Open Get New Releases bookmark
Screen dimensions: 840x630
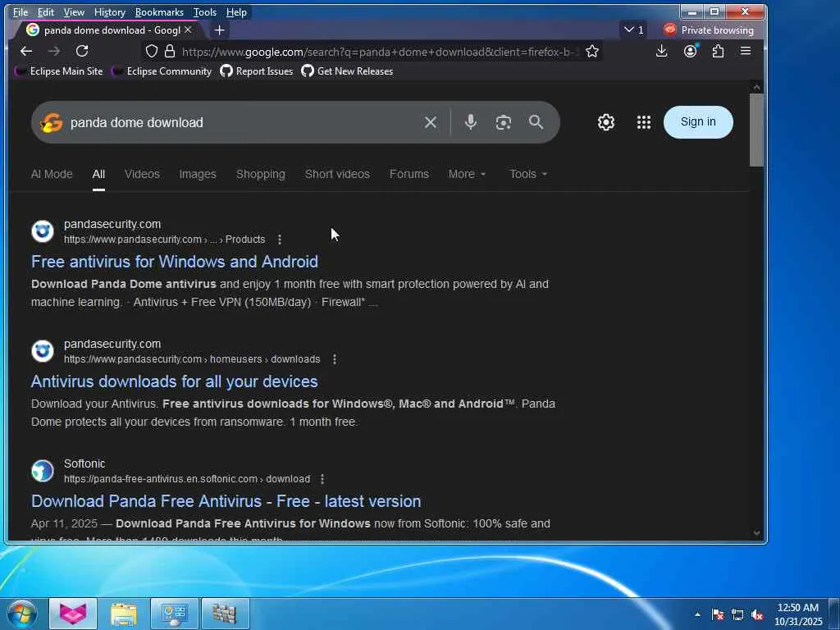coord(347,71)
